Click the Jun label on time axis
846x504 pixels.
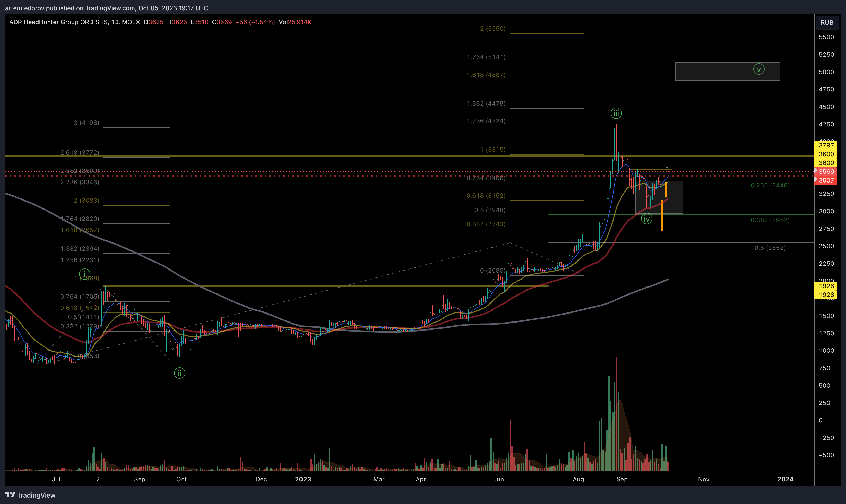click(x=499, y=479)
